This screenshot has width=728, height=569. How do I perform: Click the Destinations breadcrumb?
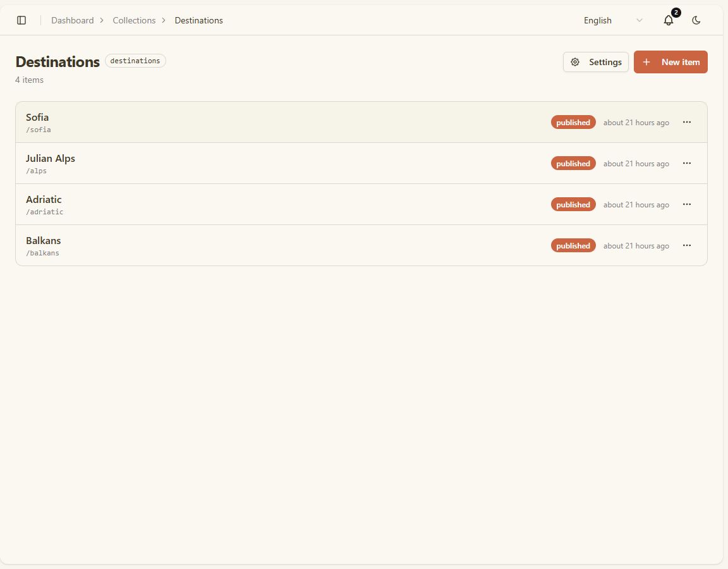click(x=198, y=20)
